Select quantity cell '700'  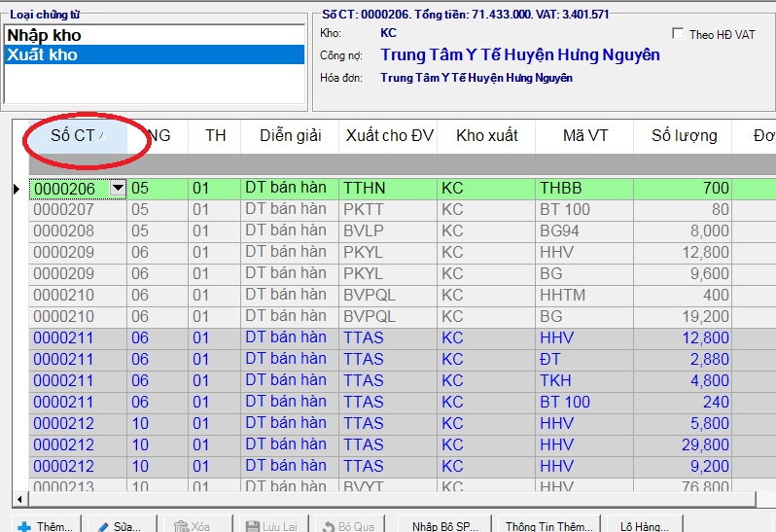(683, 189)
